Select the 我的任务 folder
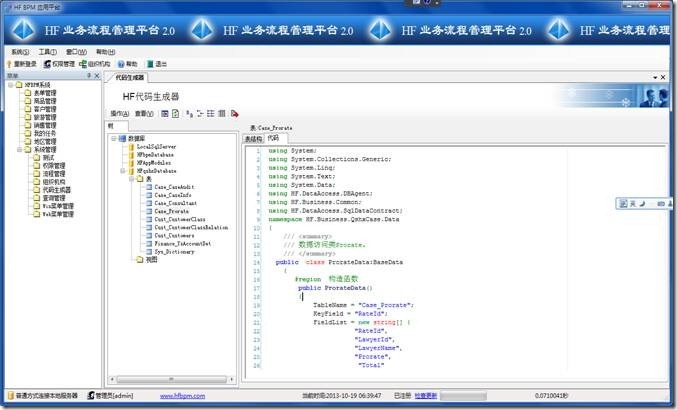Screen dimensions: 677x410 [41, 133]
